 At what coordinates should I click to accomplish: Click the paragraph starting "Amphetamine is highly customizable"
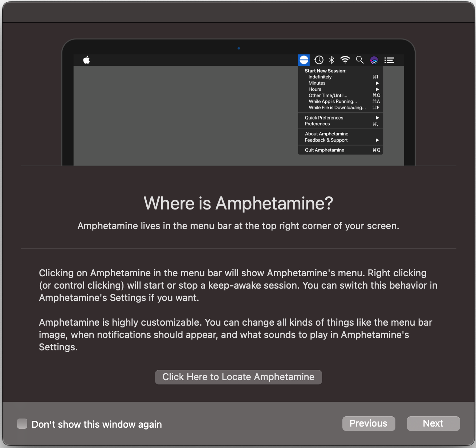(236, 335)
